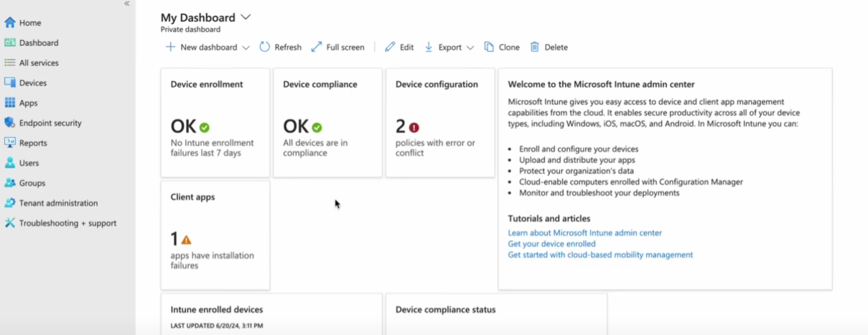Open Learn about Microsoft Intune admin center link

(x=584, y=233)
